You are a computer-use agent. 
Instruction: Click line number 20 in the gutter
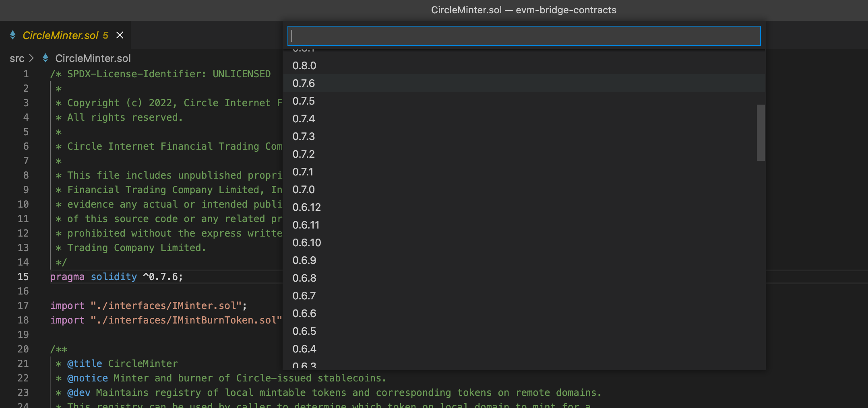[x=23, y=349]
